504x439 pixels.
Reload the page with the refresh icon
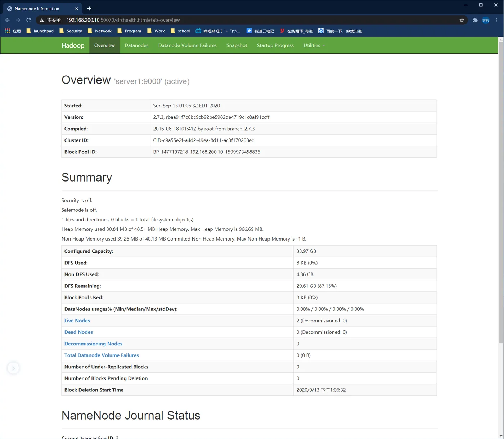(29, 20)
